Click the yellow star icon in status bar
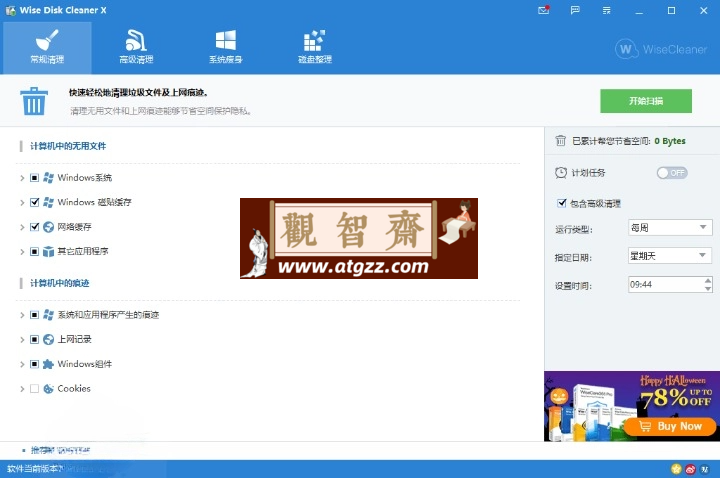720x478 pixels. pyautogui.click(x=676, y=469)
